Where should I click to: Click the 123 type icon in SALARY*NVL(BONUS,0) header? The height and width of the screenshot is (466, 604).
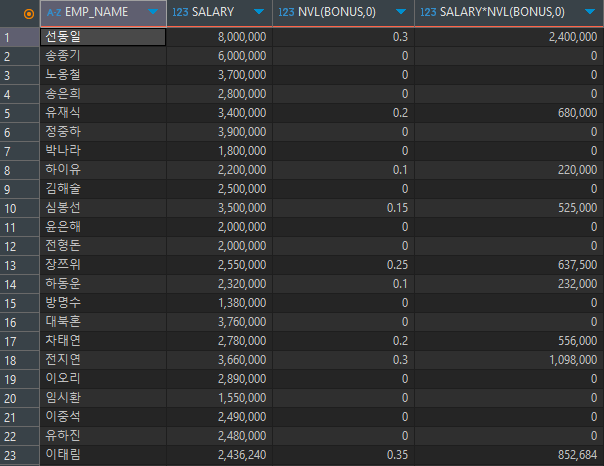click(428, 12)
